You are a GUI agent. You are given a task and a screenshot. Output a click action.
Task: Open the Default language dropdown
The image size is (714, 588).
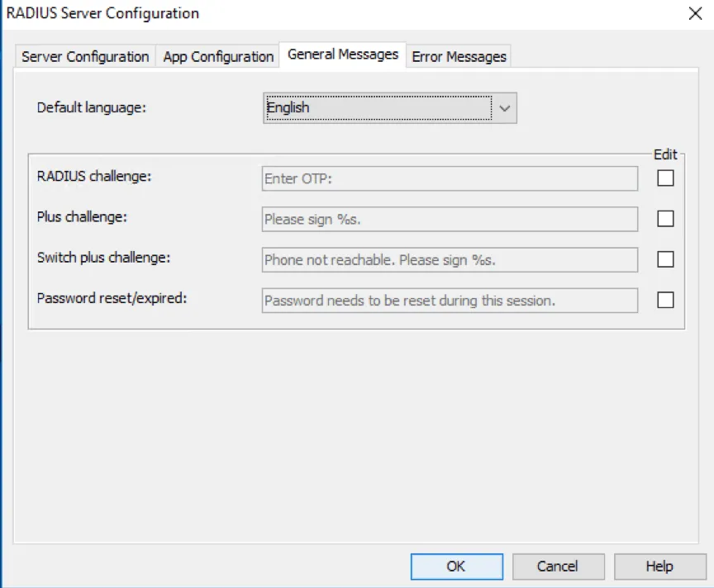click(390, 107)
